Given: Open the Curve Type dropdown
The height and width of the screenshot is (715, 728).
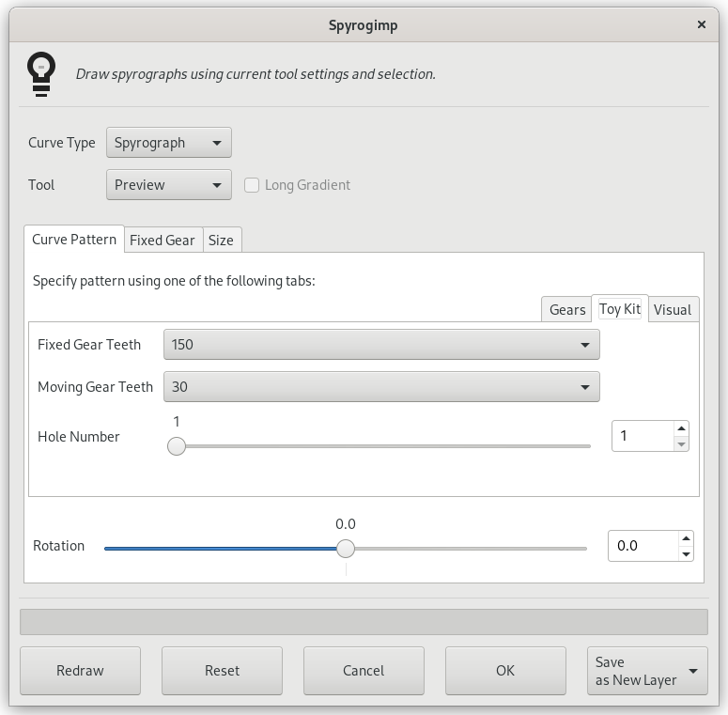Looking at the screenshot, I should [x=169, y=143].
